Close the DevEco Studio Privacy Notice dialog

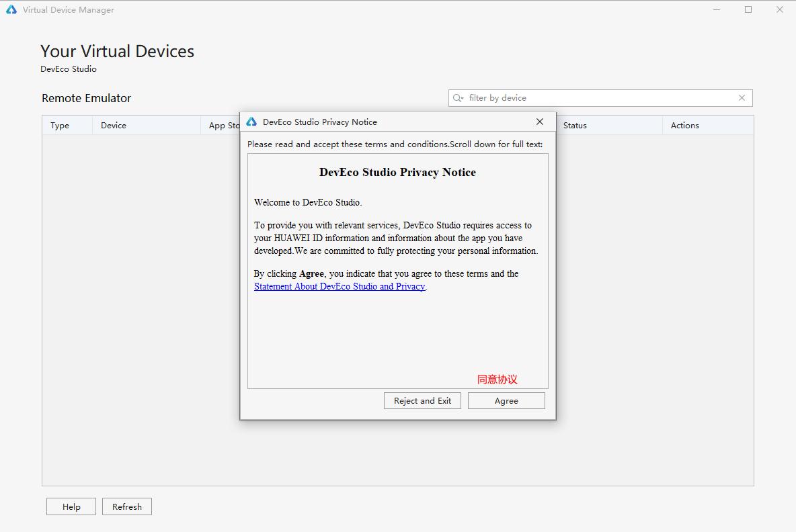[x=539, y=122]
